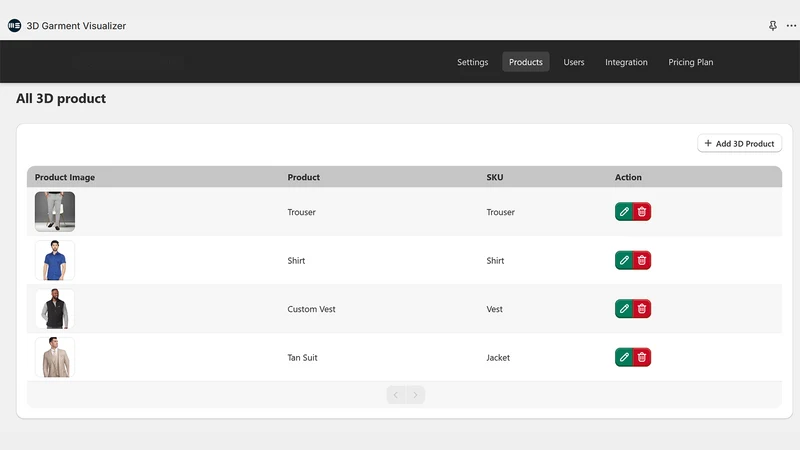Delete the Shirt product
Screen dimensions: 800x450
[642, 260]
